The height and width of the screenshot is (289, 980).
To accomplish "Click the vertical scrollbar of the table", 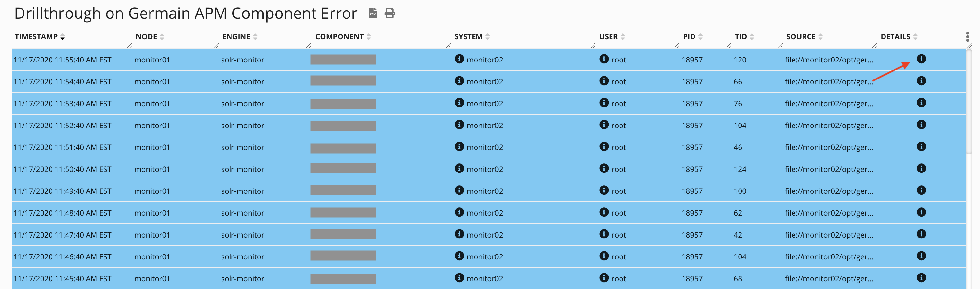I will [x=969, y=103].
